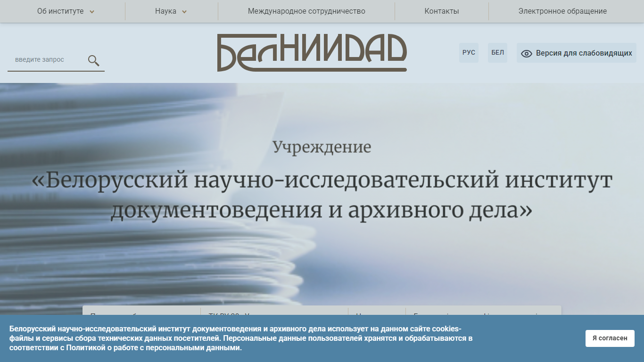The width and height of the screenshot is (644, 362).
Task: Click the magnifying glass search icon
Action: point(94,60)
